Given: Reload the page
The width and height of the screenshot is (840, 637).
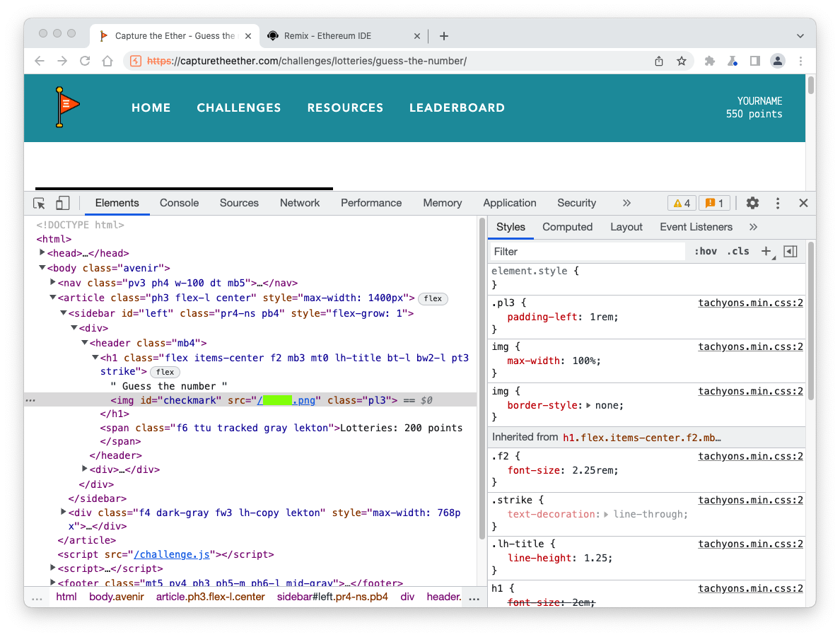Looking at the screenshot, I should tap(85, 61).
